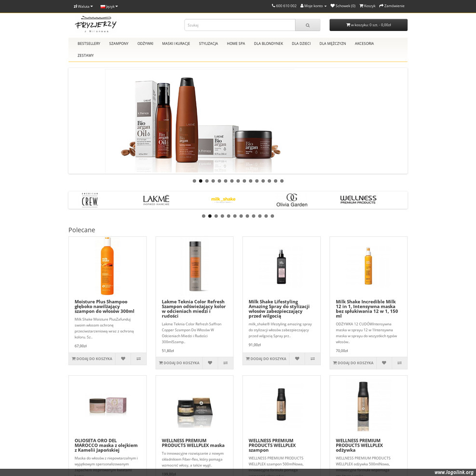This screenshot has height=476, width=476.
Task: Compare the Milk Shake Incredible Milk product
Action: click(399, 363)
